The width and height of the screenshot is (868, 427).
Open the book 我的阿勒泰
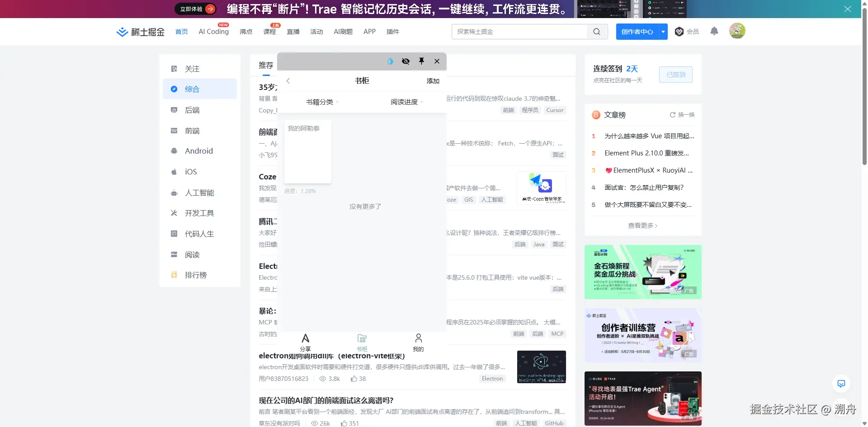click(x=307, y=152)
